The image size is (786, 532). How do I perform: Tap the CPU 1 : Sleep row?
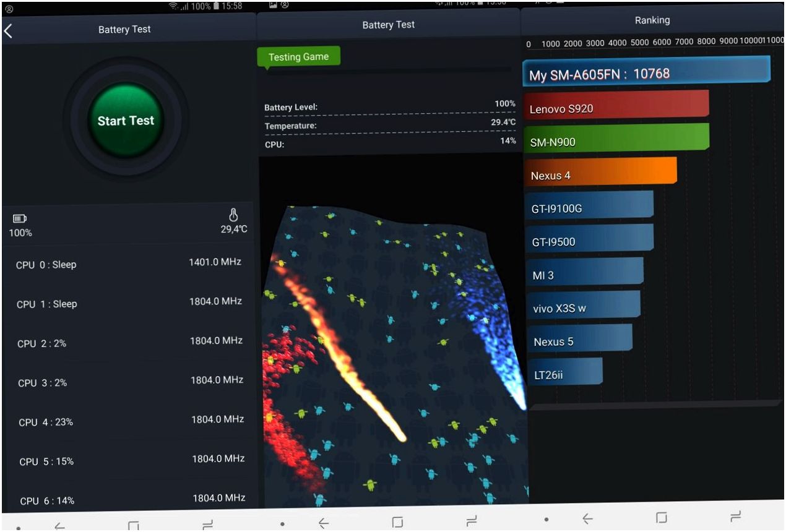click(128, 302)
